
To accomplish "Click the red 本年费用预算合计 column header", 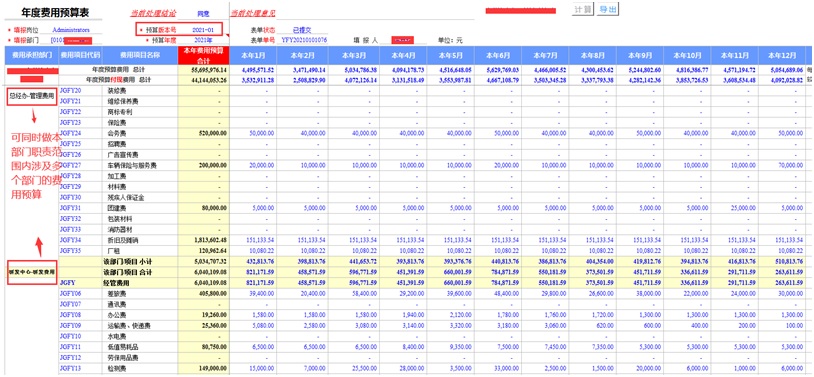I will click(203, 55).
